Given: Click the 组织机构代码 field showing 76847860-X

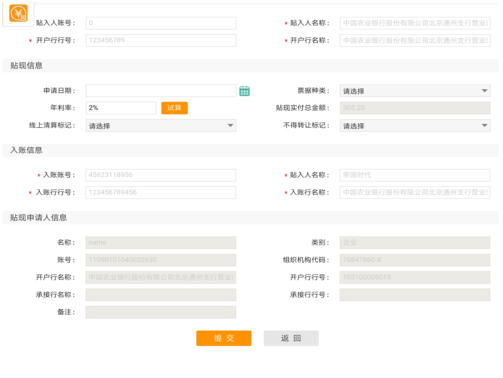Looking at the screenshot, I should point(415,260).
